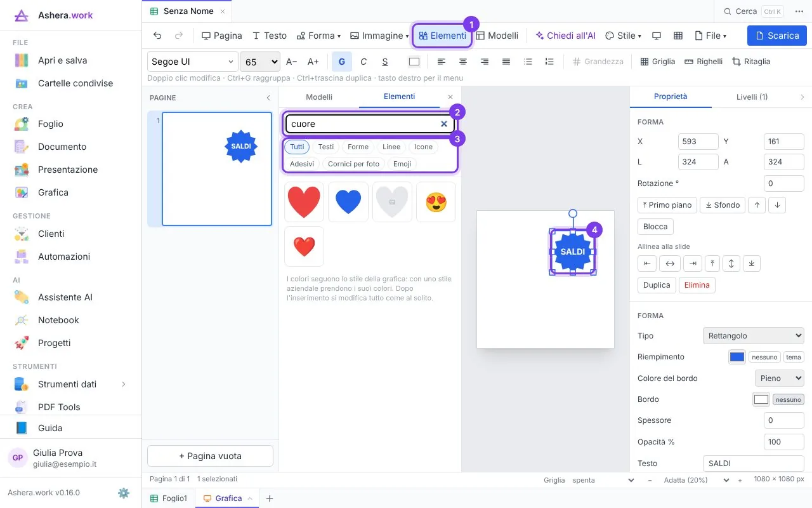Switch to the Livelli (1) tab
Viewport: 812px width, 508px height.
(752, 97)
